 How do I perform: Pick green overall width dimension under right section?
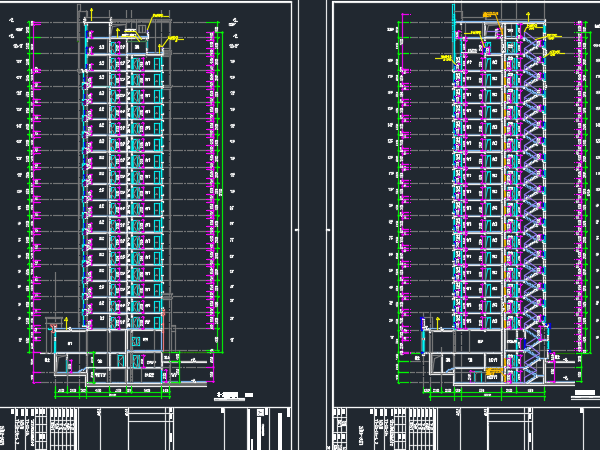pos(488,396)
